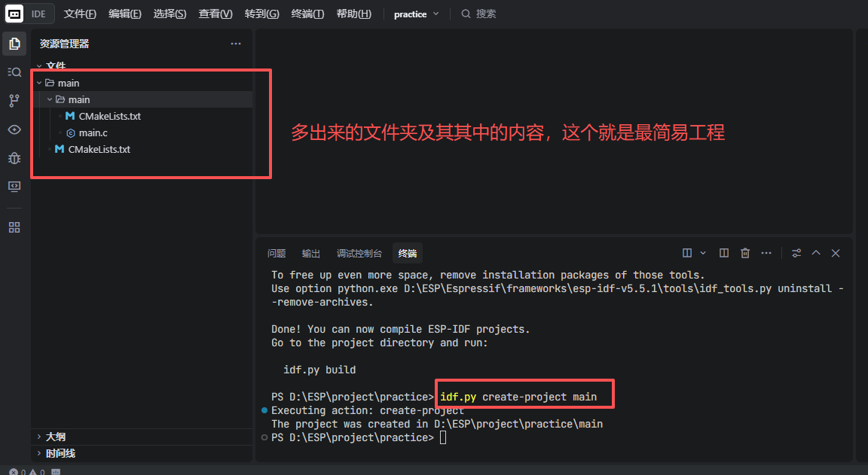Click 'Executing action: create-project' terminal line

[x=368, y=410]
